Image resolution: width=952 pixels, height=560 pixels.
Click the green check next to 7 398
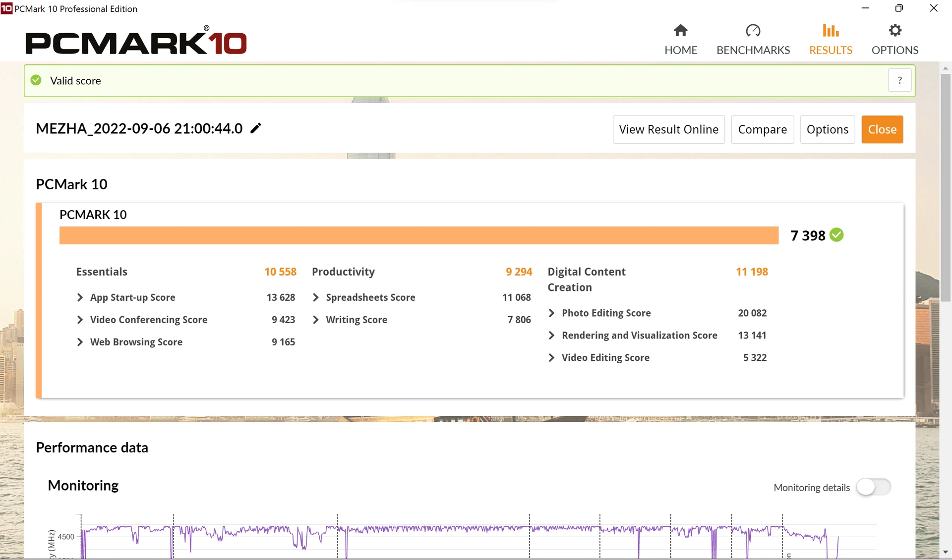click(x=836, y=235)
